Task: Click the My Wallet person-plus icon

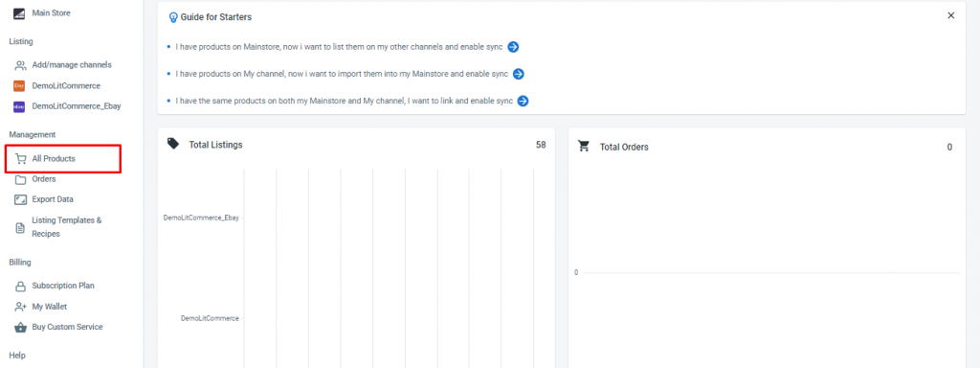Action: click(x=20, y=308)
